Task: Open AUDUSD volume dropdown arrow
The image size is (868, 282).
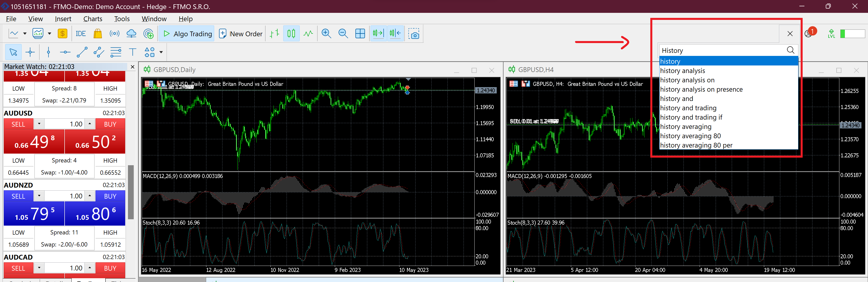Action: point(39,124)
